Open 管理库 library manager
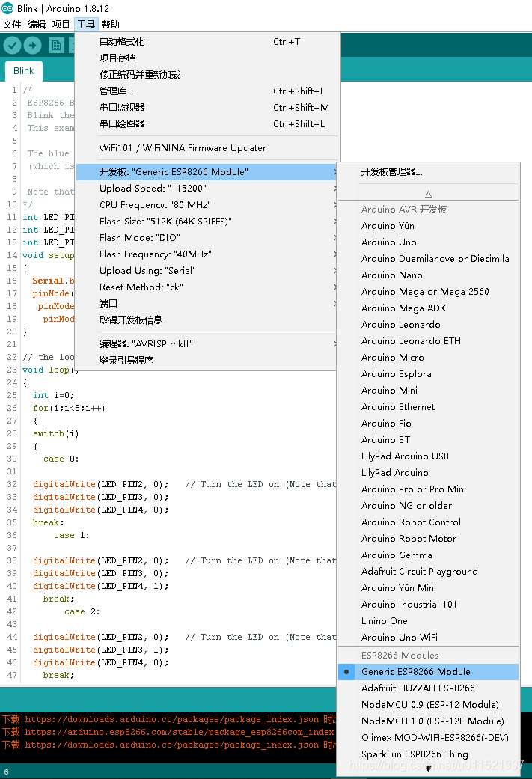Viewport: 532px width, 779px height. coord(207,91)
